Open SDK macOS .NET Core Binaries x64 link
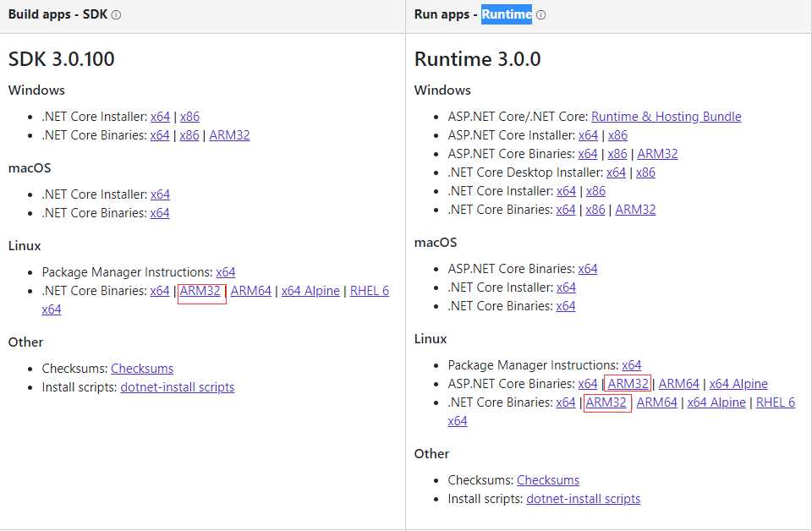812x531 pixels. tap(160, 213)
